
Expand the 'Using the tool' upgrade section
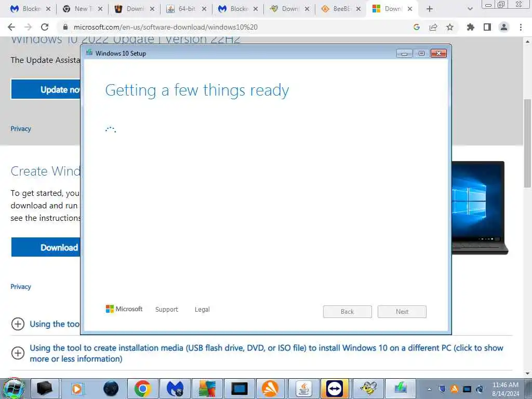(18, 324)
